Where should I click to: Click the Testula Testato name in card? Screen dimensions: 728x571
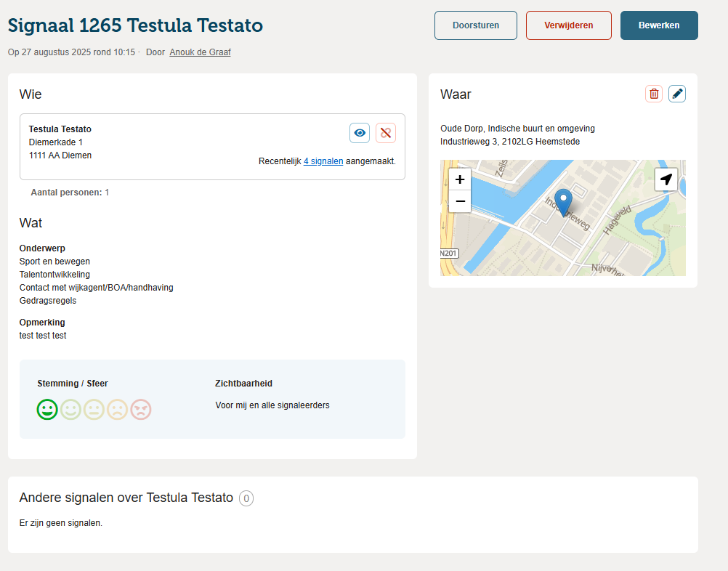[x=60, y=129]
